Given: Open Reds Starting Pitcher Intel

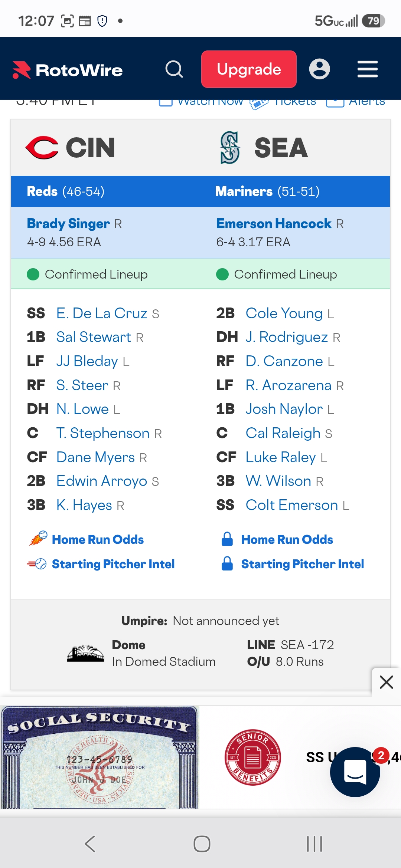Looking at the screenshot, I should point(113,564).
